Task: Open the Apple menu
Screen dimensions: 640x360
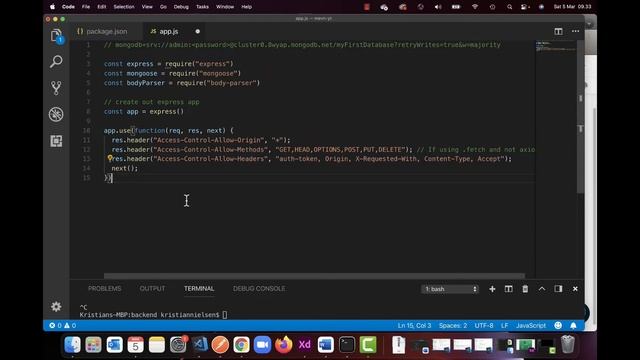Action: point(52,7)
